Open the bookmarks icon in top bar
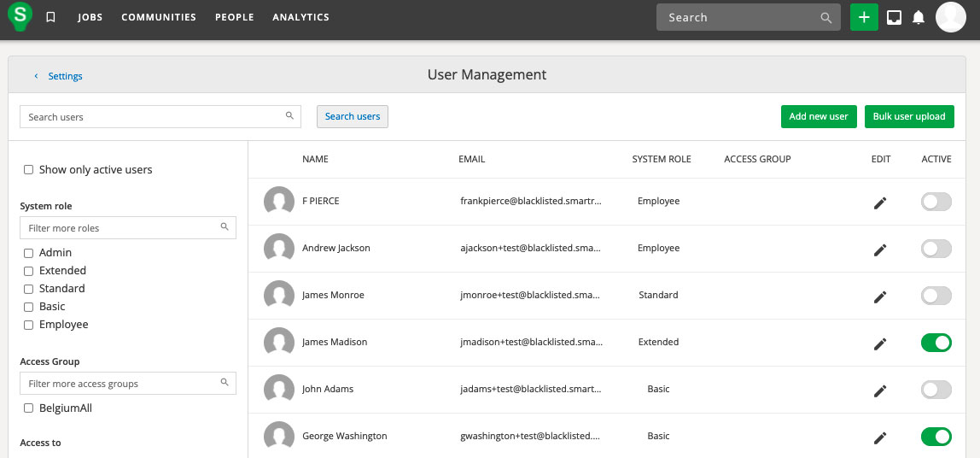Screen dimensions: 980x458 pyautogui.click(x=50, y=17)
